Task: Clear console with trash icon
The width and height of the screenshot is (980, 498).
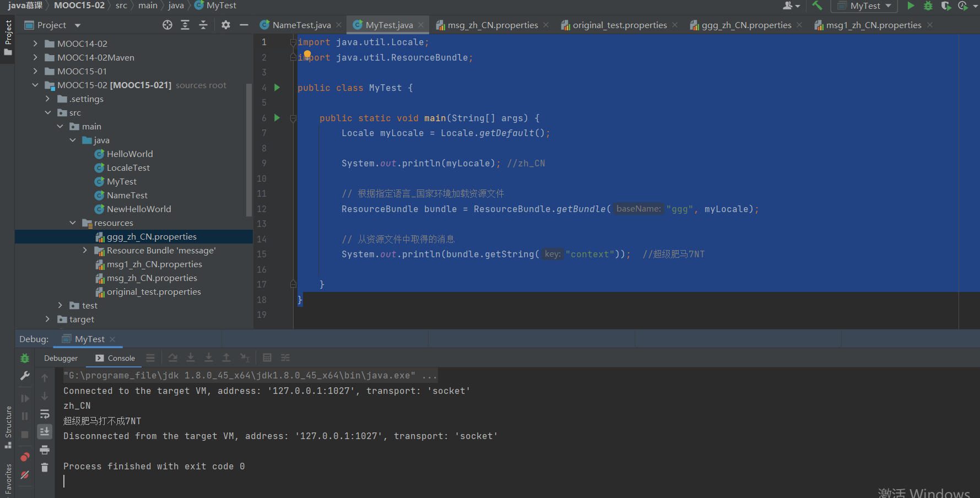Action: coord(45,468)
